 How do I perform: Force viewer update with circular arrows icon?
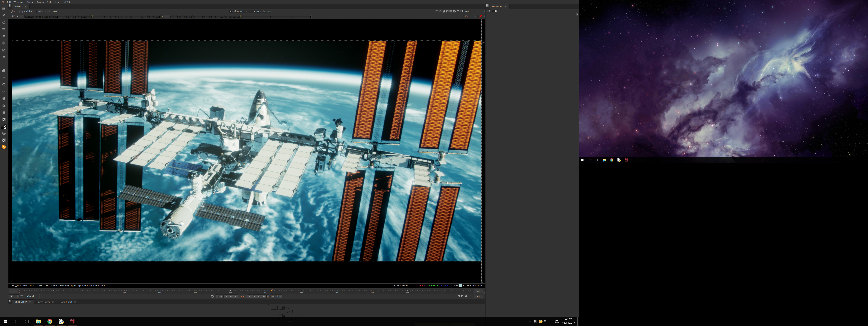pyautogui.click(x=454, y=11)
